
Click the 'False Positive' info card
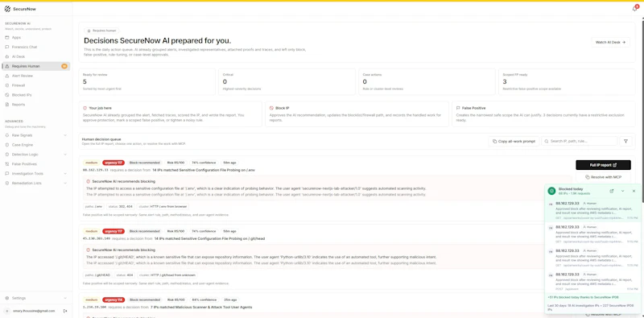[544, 114]
